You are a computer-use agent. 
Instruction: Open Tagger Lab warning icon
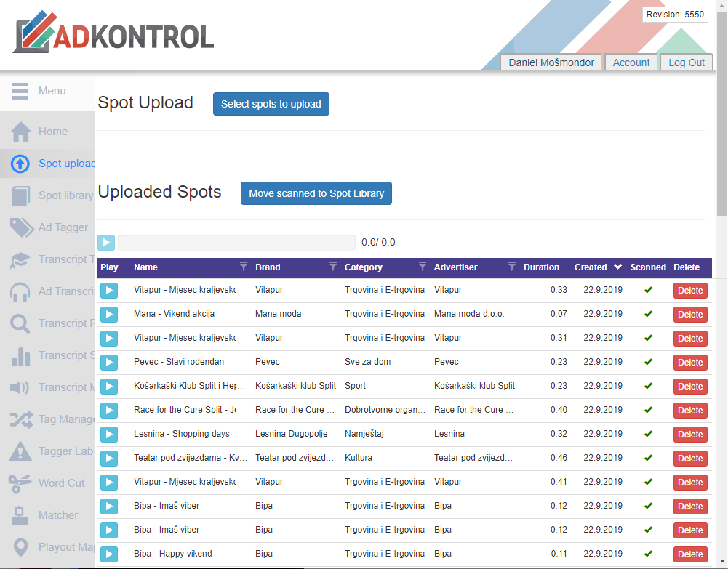[x=20, y=451]
